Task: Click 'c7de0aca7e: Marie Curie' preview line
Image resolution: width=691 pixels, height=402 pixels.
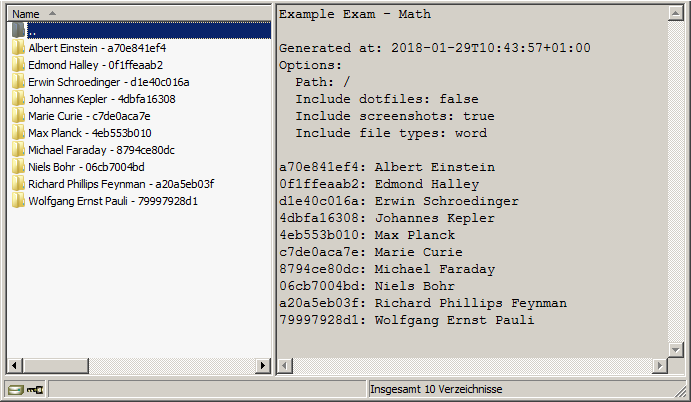Action: point(371,252)
